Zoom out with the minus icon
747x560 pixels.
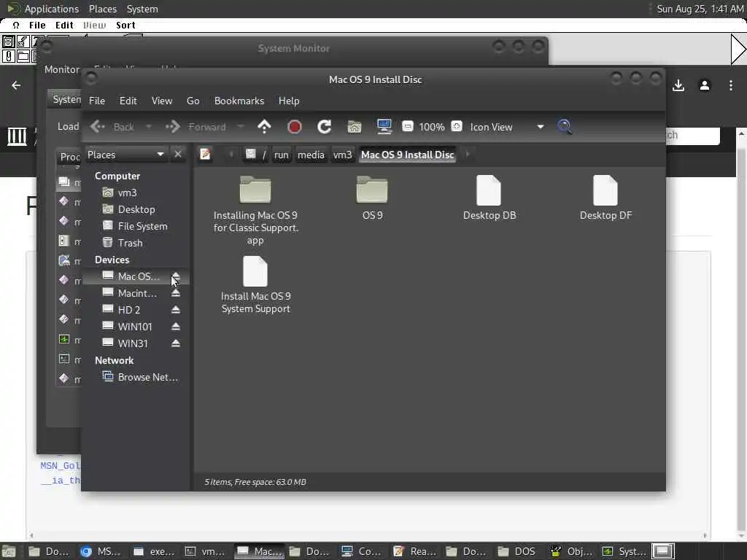tap(407, 126)
